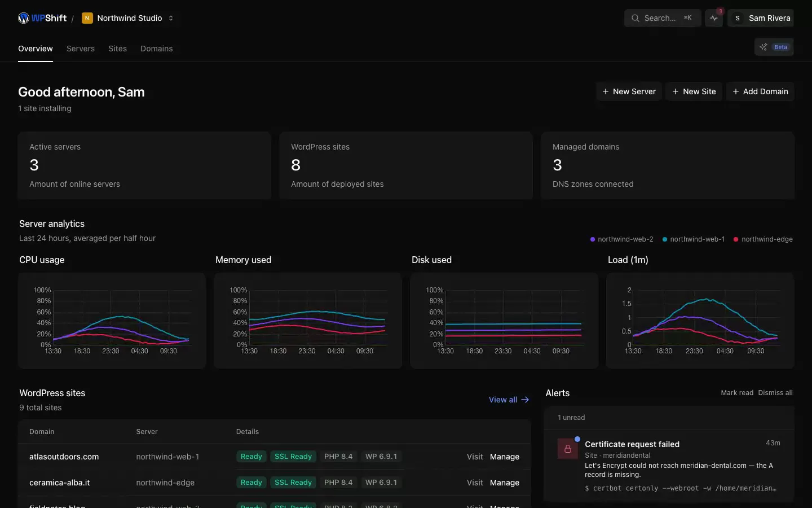This screenshot has width=812, height=508.
Task: Open the Sam Rivera account menu
Action: coord(761,18)
